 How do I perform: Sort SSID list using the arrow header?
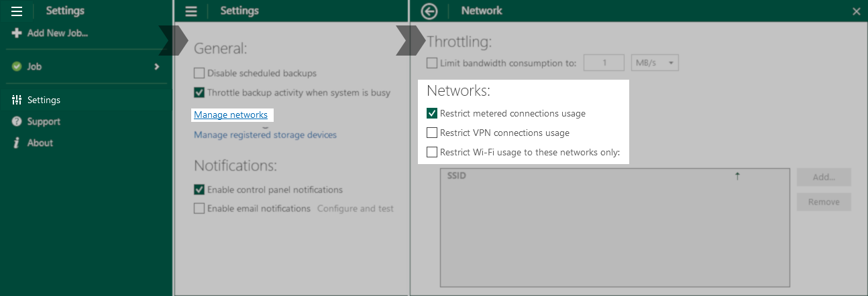[737, 176]
